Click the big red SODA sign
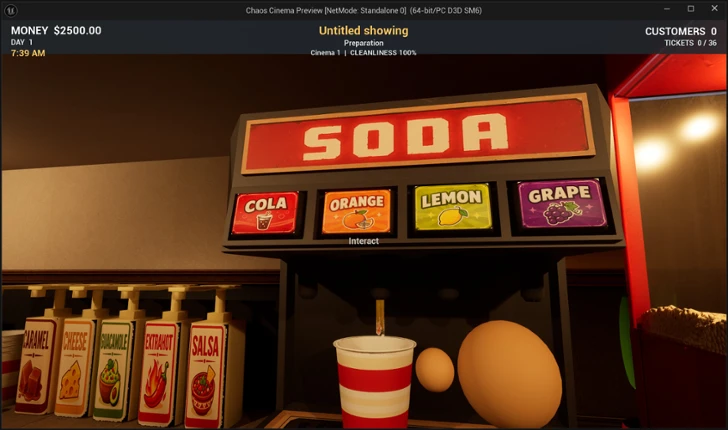728x430 pixels. pyautogui.click(x=419, y=132)
